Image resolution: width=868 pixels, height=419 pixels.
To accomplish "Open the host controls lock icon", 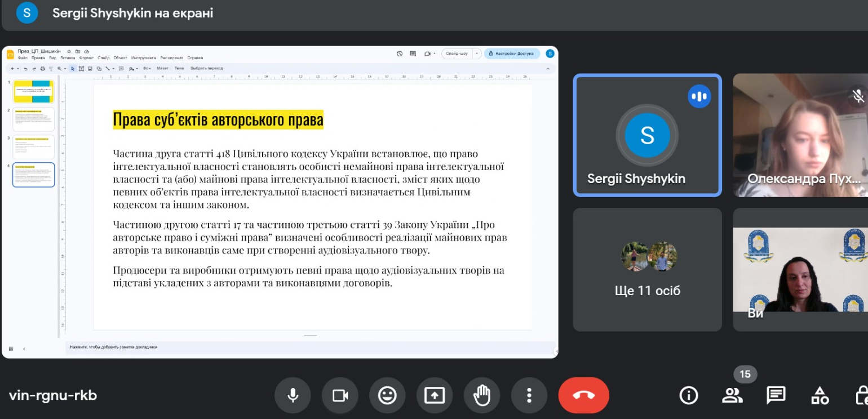I will [861, 395].
